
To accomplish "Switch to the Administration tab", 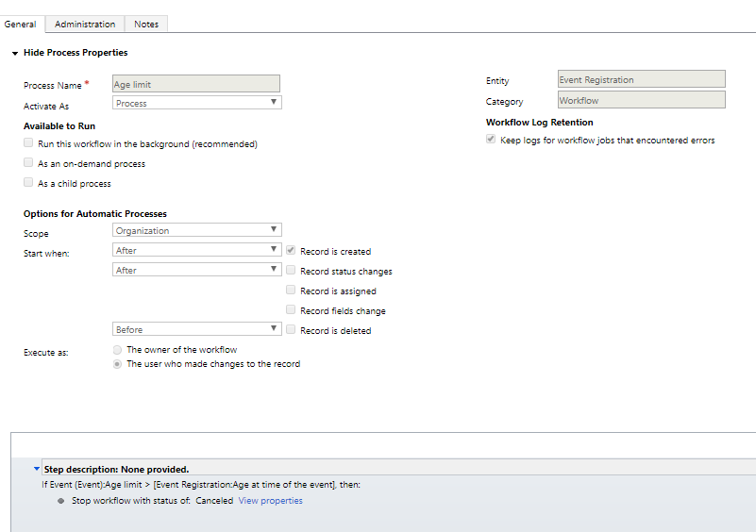I will tap(85, 24).
